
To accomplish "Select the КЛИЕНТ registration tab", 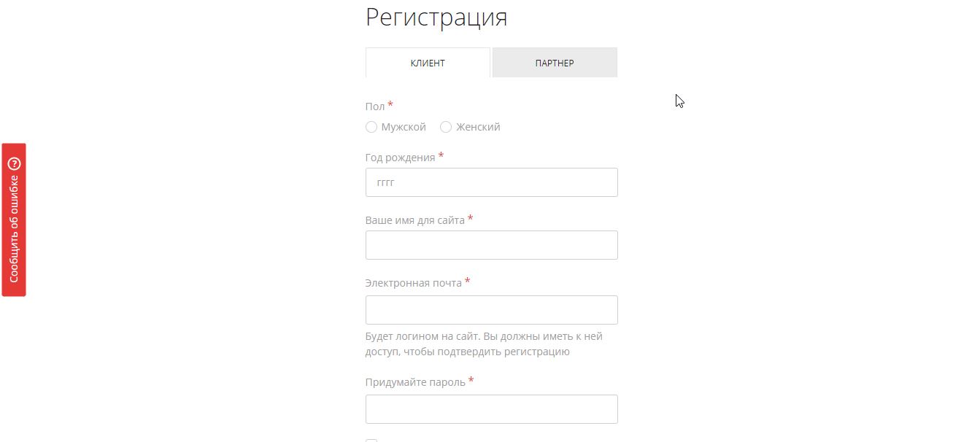I will click(x=428, y=63).
